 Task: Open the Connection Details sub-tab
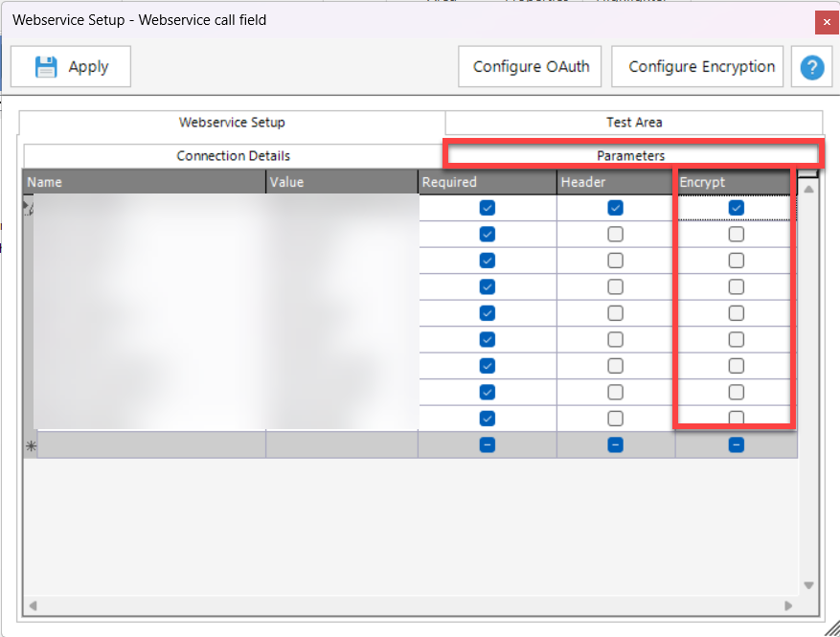pos(233,155)
